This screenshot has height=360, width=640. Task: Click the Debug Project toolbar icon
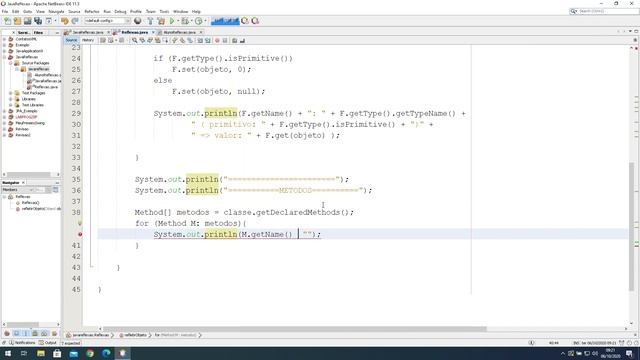(x=185, y=21)
